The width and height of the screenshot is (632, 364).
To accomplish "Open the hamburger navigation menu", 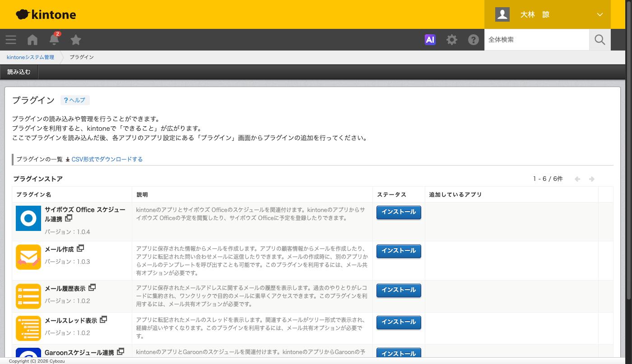I will pos(11,40).
